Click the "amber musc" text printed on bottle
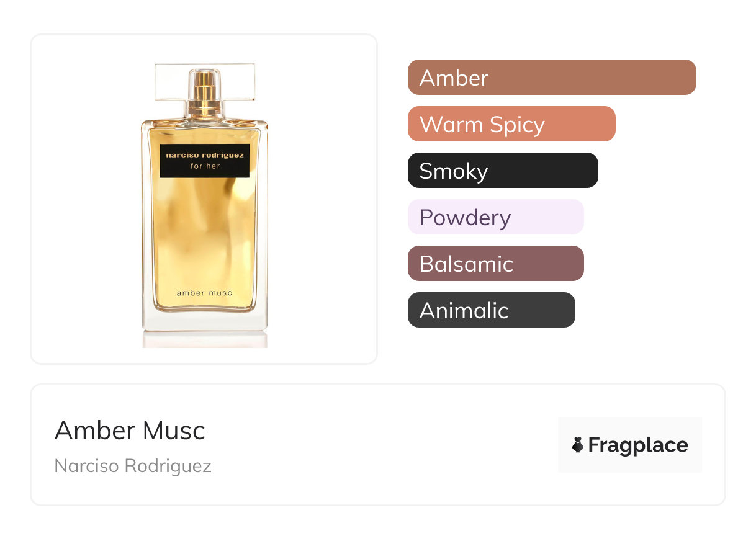The image size is (756, 536). [x=204, y=293]
